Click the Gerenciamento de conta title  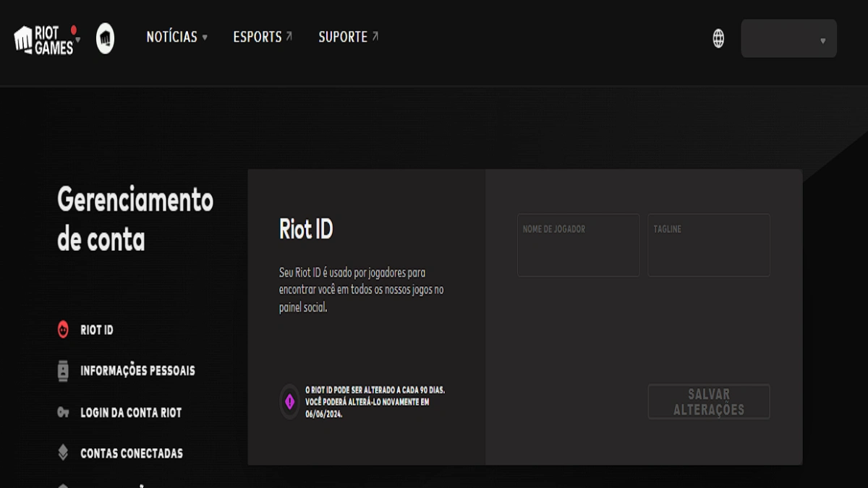135,219
